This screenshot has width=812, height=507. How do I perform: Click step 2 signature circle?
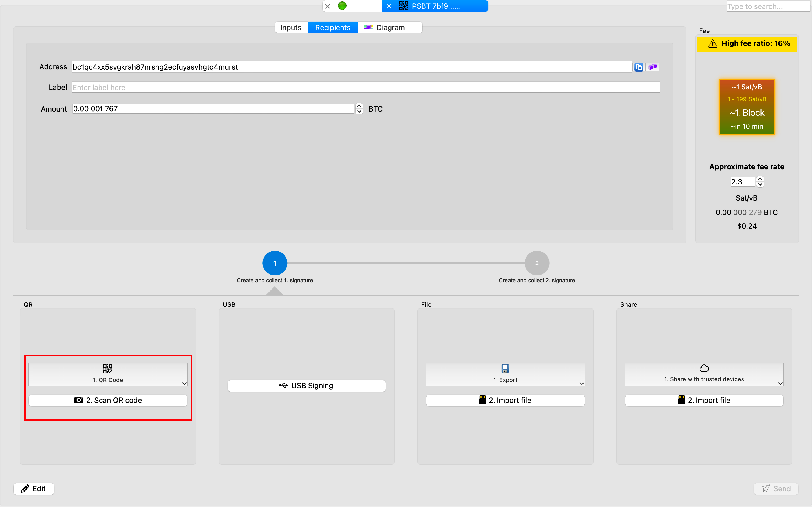coord(537,263)
